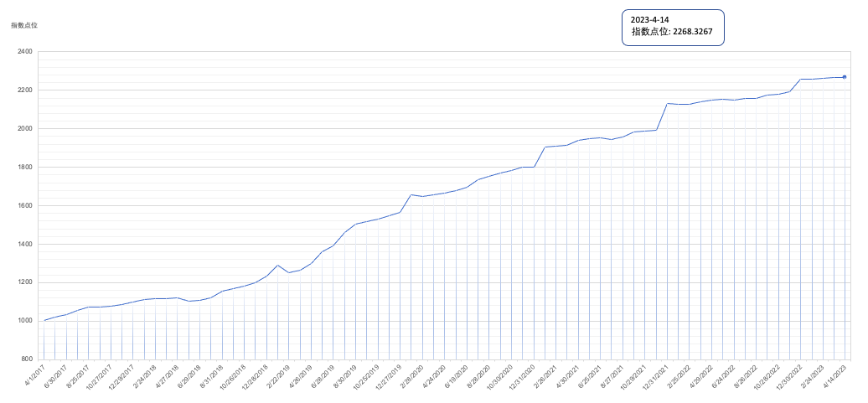Viewport: 868px width, 403px height.
Task: Click the 6/30/2017 x-axis date label
Action: (x=56, y=375)
